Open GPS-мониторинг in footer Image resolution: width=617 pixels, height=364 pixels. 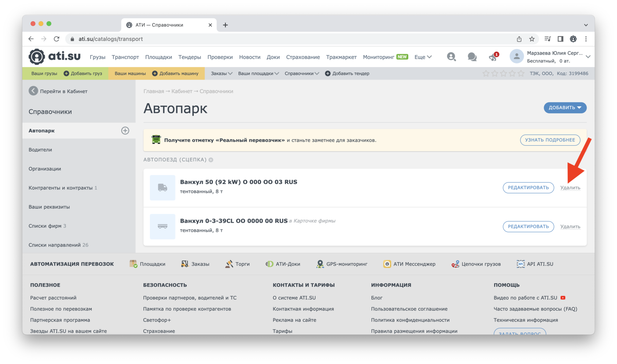342,264
